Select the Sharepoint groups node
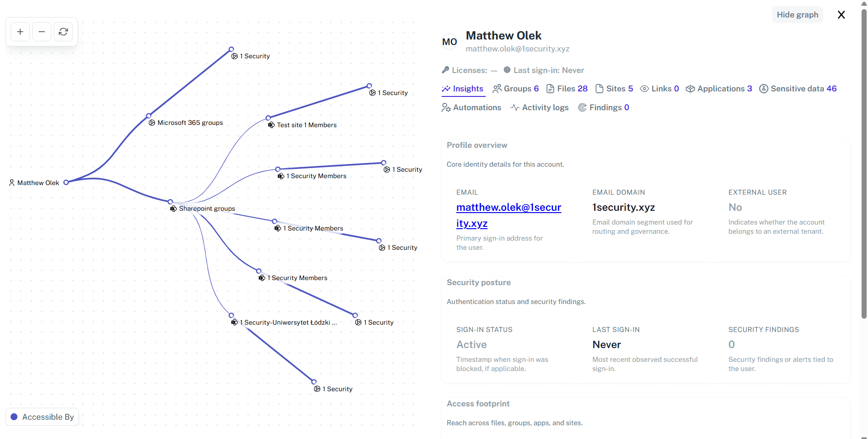 point(170,201)
